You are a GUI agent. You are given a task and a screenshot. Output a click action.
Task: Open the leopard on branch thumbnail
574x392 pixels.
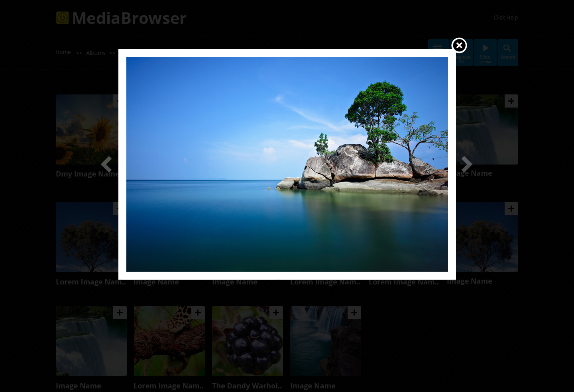tap(169, 341)
